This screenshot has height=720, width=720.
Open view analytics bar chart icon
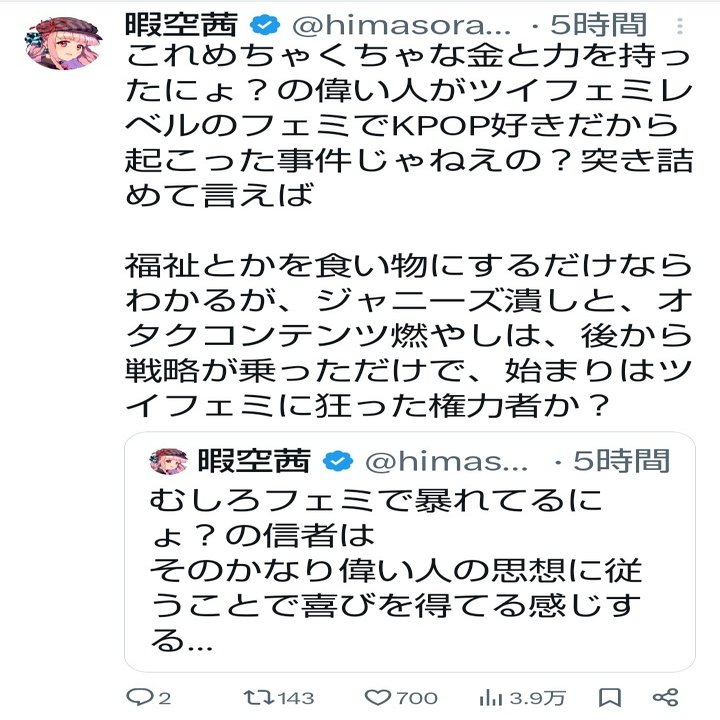[x=492, y=697]
